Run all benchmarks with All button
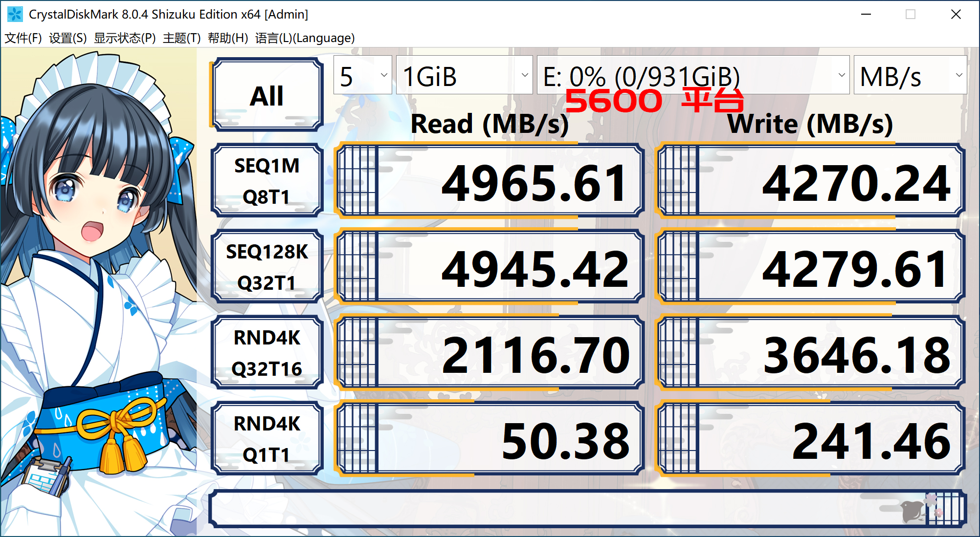The height and width of the screenshot is (537, 980). [x=267, y=95]
